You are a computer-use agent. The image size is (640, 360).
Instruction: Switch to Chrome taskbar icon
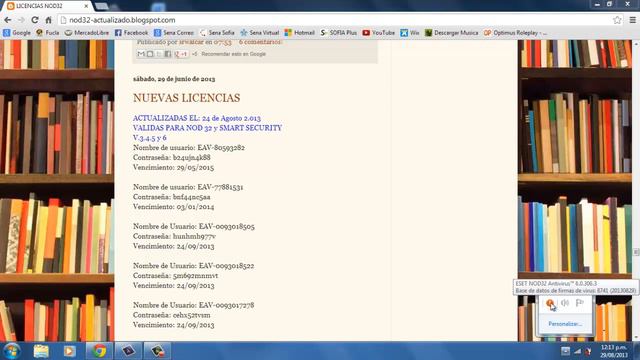tap(99, 351)
